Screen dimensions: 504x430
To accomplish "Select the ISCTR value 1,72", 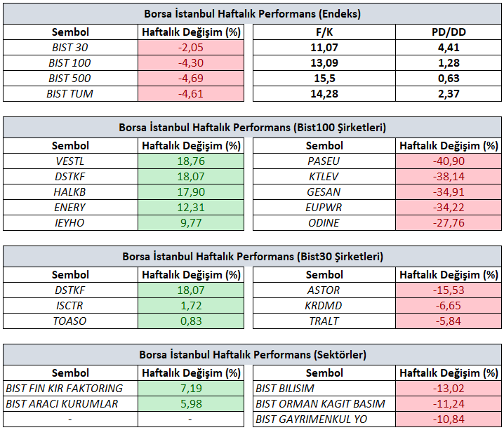I will [191, 306].
